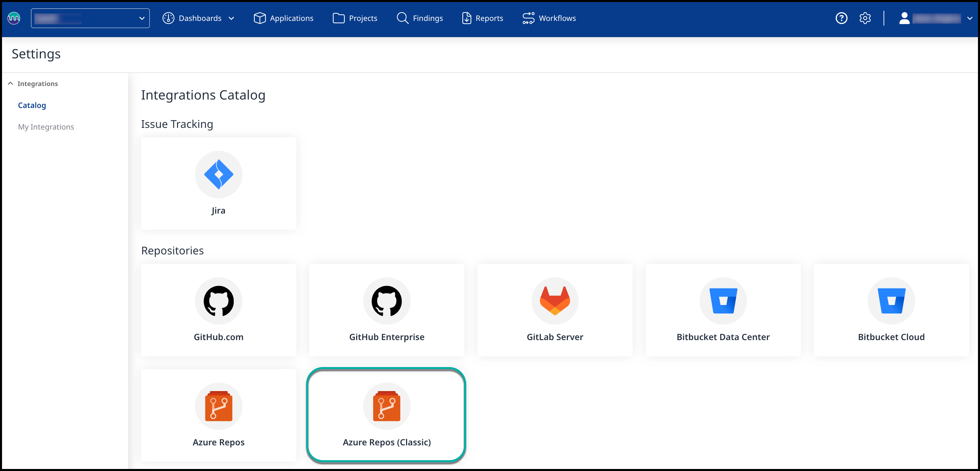Expand the organization selector dropdown
This screenshot has height=471, width=980.
90,18
